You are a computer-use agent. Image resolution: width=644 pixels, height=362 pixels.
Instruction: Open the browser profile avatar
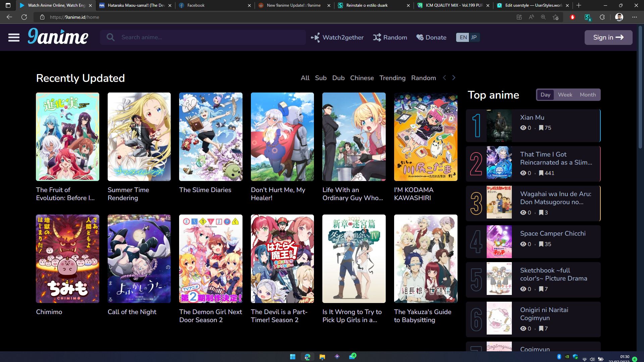click(x=619, y=17)
